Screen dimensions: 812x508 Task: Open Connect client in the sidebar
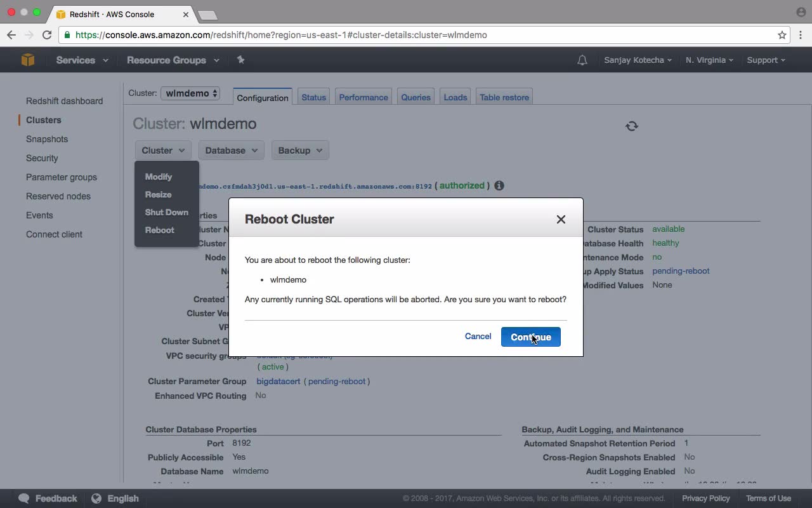pyautogui.click(x=54, y=234)
